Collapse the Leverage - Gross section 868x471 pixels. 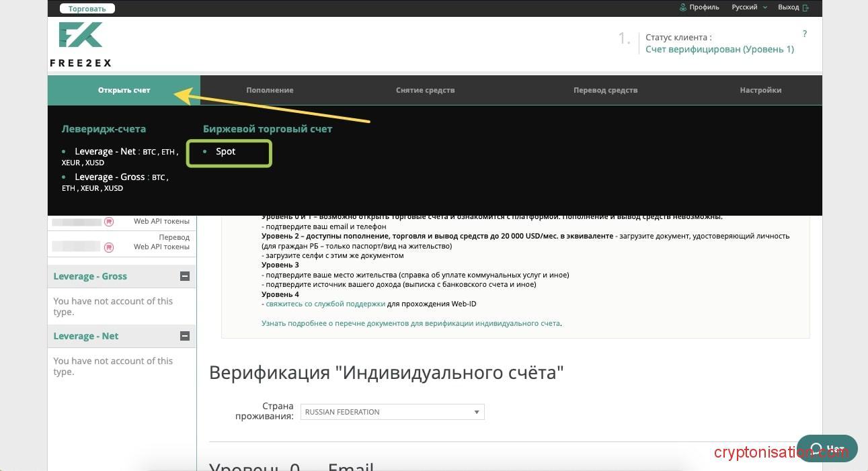[x=185, y=276]
